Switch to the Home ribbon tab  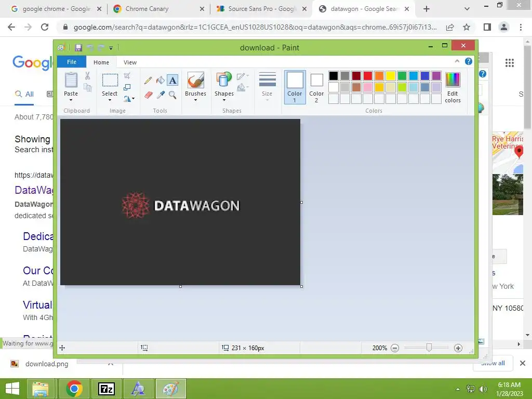click(101, 62)
